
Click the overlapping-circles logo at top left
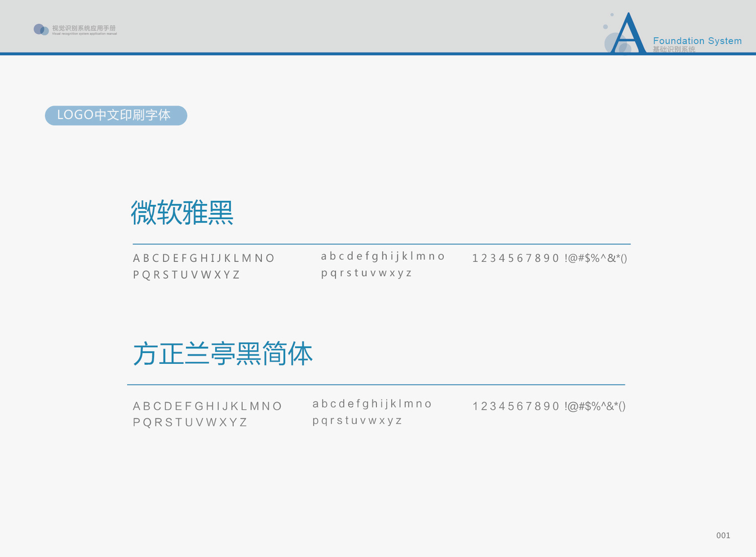coord(41,29)
